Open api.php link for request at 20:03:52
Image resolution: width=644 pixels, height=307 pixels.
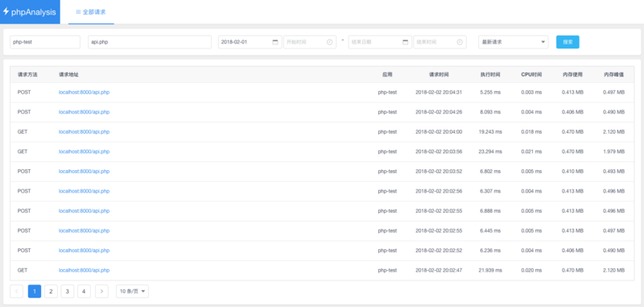pyautogui.click(x=85, y=172)
